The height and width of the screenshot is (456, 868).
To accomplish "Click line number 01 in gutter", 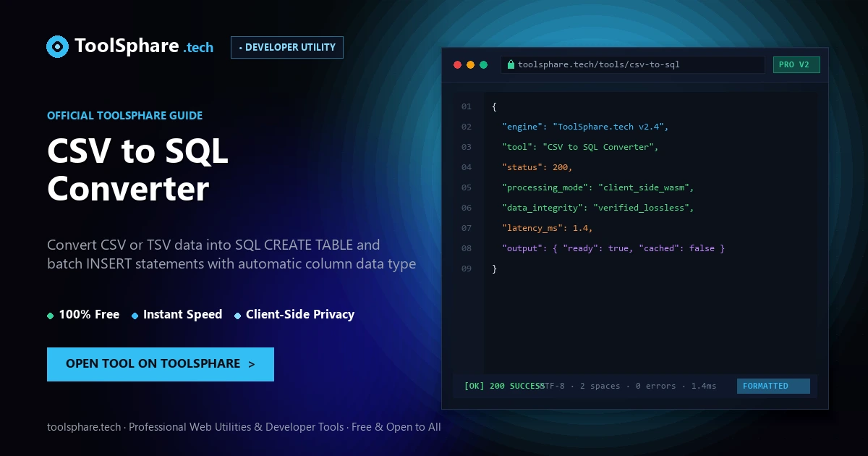I will point(467,106).
